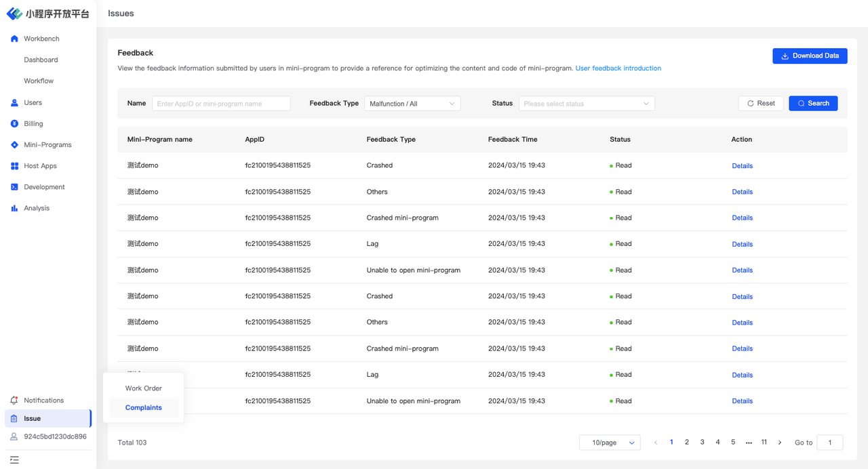Click the Workbench home icon in sidebar
The height and width of the screenshot is (469, 868).
14,39
